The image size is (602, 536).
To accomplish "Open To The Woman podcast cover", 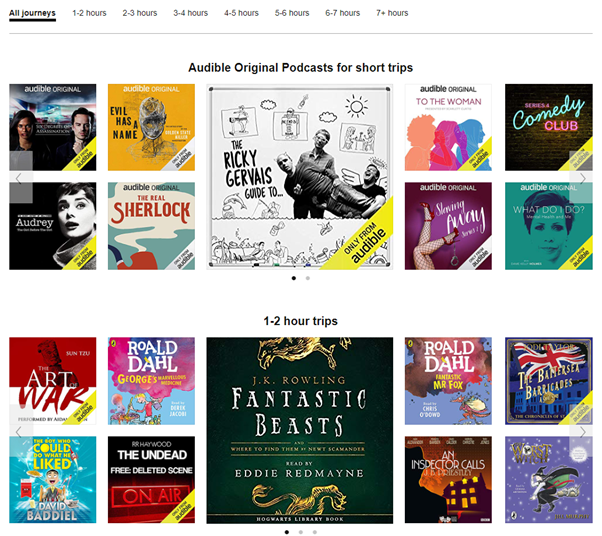I will click(448, 127).
